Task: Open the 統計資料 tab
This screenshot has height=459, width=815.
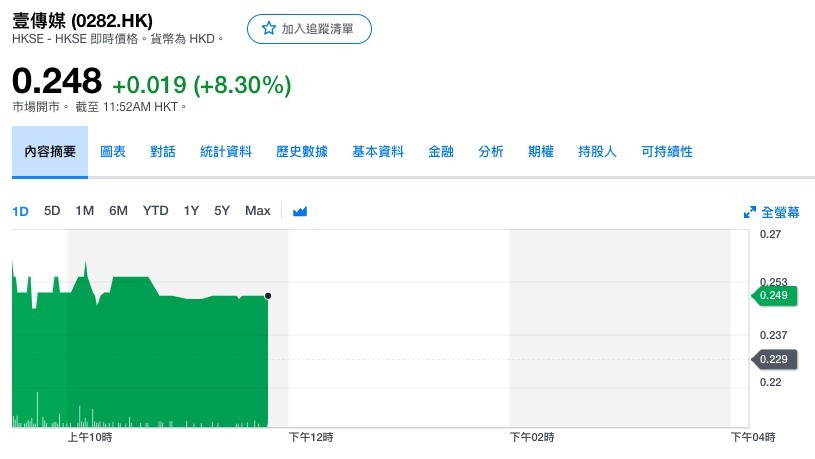Action: coord(226,152)
